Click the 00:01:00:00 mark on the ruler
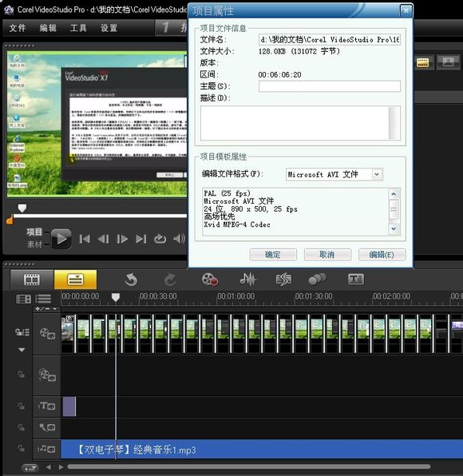463x476 pixels. (x=235, y=296)
